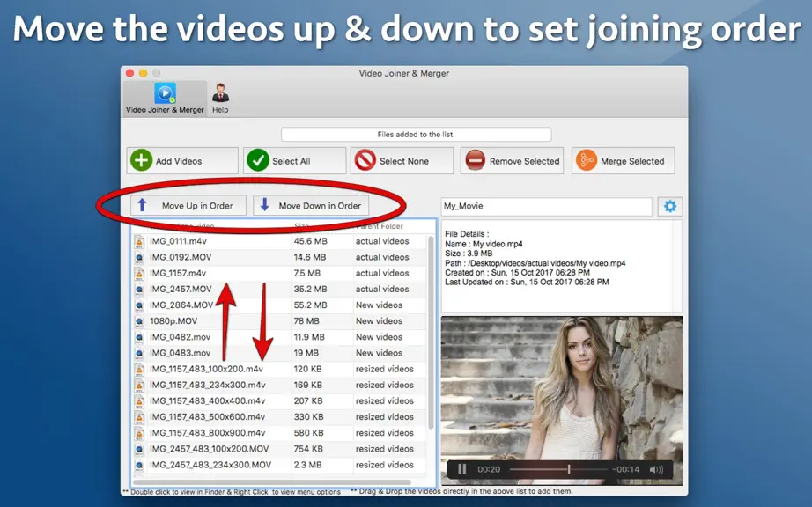Click the red prohibited Select None icon

click(x=365, y=160)
